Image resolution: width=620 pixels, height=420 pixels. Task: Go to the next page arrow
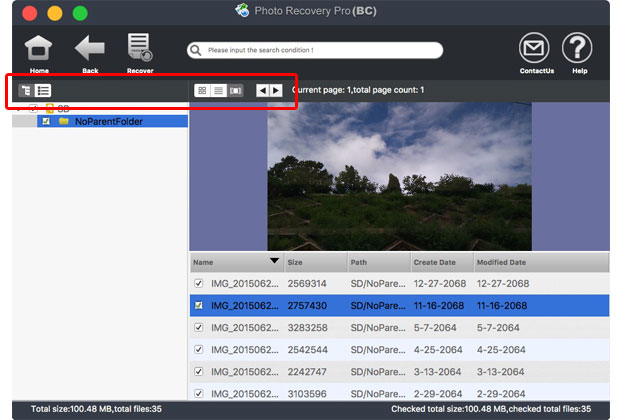point(276,91)
